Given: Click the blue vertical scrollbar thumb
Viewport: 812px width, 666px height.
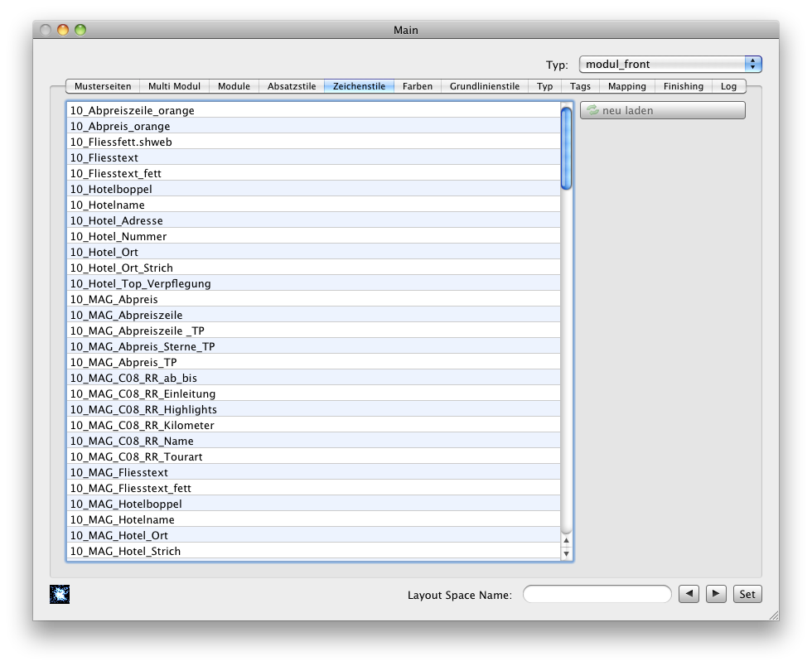Looking at the screenshot, I should (567, 149).
